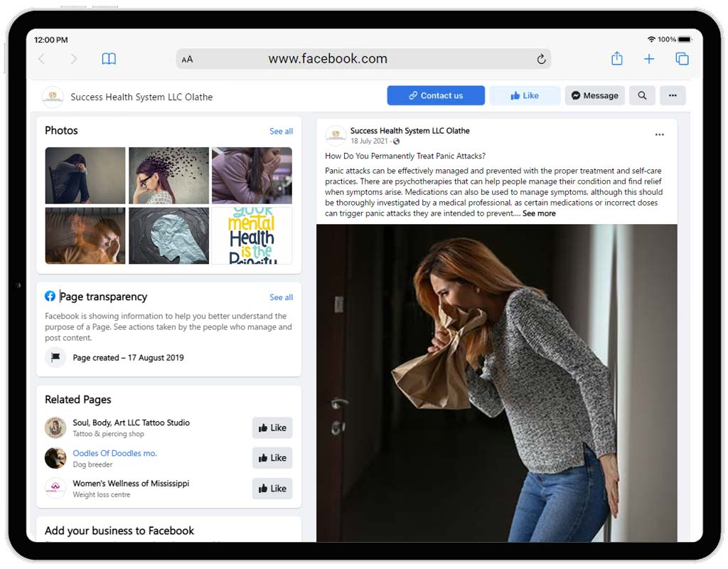Click Soul, Body, Art tattoo studio avatar
Viewport: 728px width, 569px height.
(x=55, y=427)
